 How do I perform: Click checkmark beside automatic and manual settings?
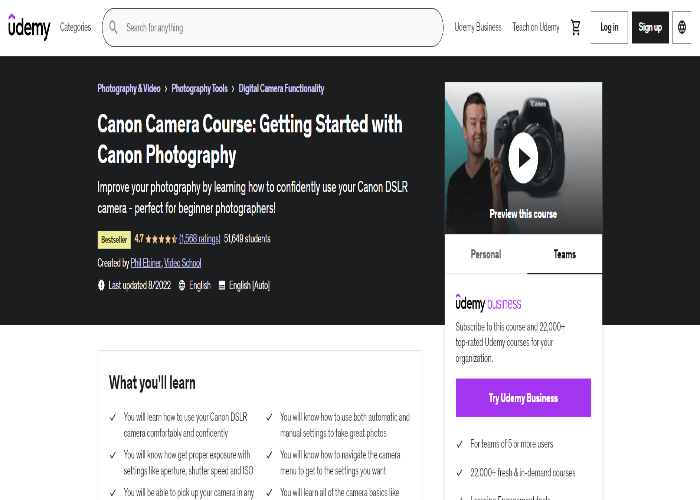[x=269, y=417]
